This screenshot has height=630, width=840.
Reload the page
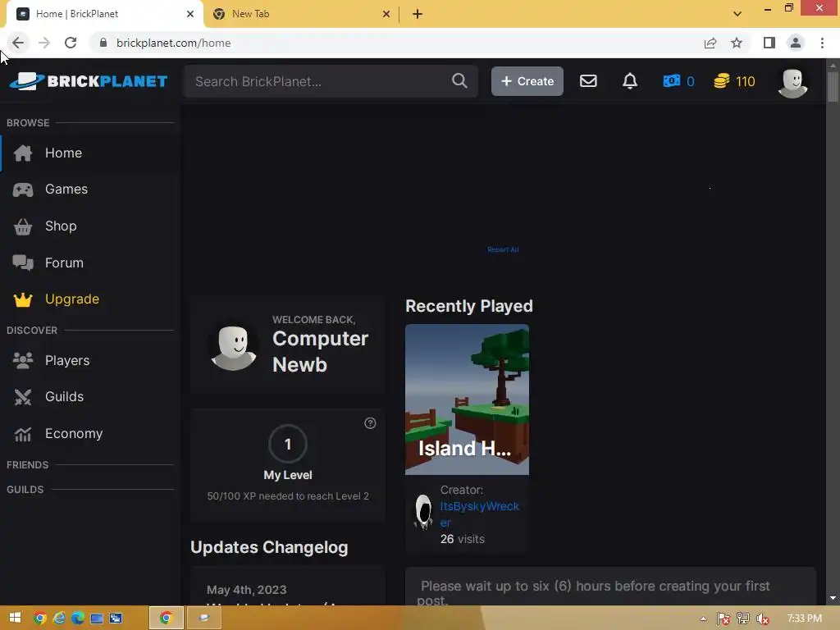coord(71,43)
